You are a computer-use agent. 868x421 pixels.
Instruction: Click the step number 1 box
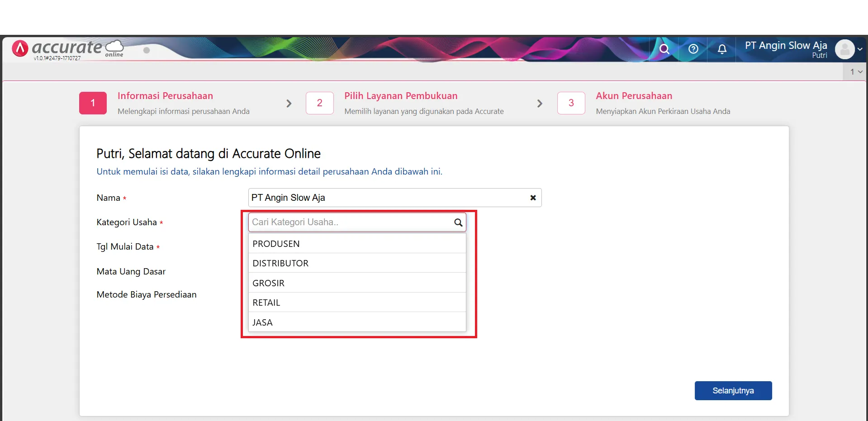tap(93, 103)
